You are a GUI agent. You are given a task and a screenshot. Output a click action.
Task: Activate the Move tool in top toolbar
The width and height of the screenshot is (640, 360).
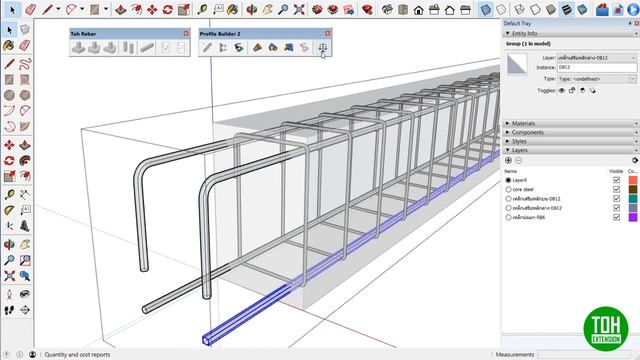coord(152,9)
